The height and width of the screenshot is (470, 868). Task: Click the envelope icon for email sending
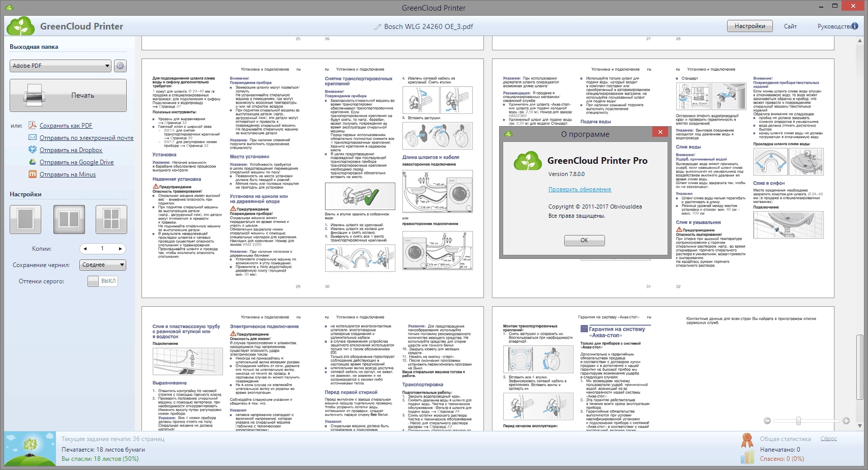coord(33,137)
